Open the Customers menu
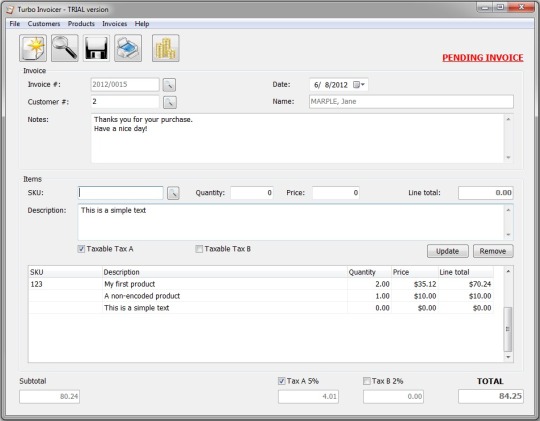 44,24
